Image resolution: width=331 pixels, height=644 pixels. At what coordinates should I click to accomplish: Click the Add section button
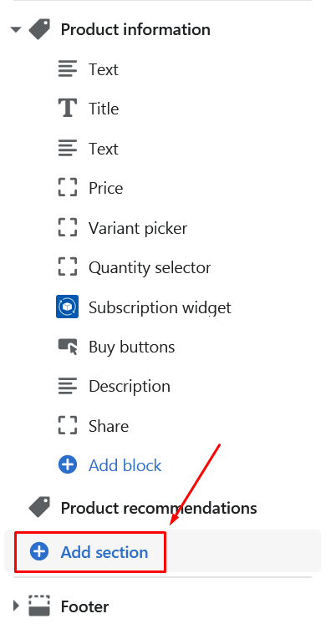pyautogui.click(x=90, y=552)
